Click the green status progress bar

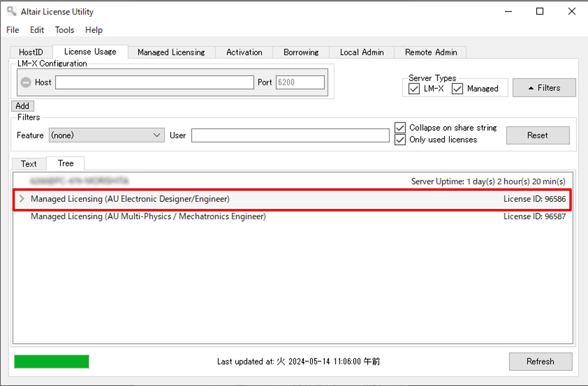52,362
